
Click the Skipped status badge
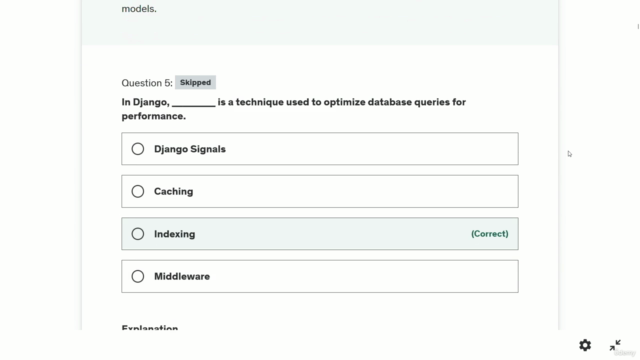[x=196, y=82]
